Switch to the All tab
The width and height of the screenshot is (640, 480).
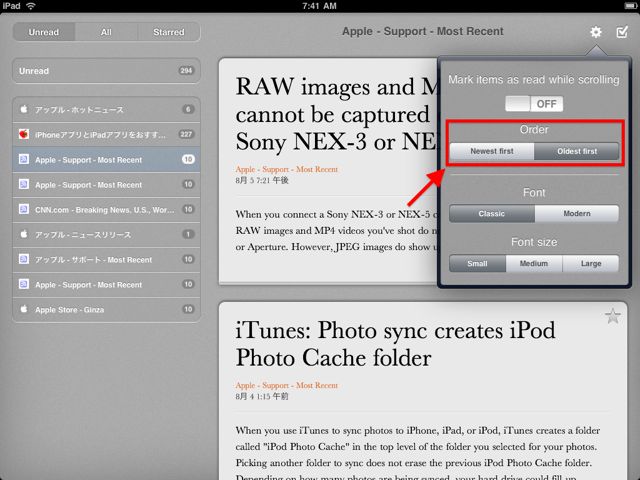pos(106,32)
